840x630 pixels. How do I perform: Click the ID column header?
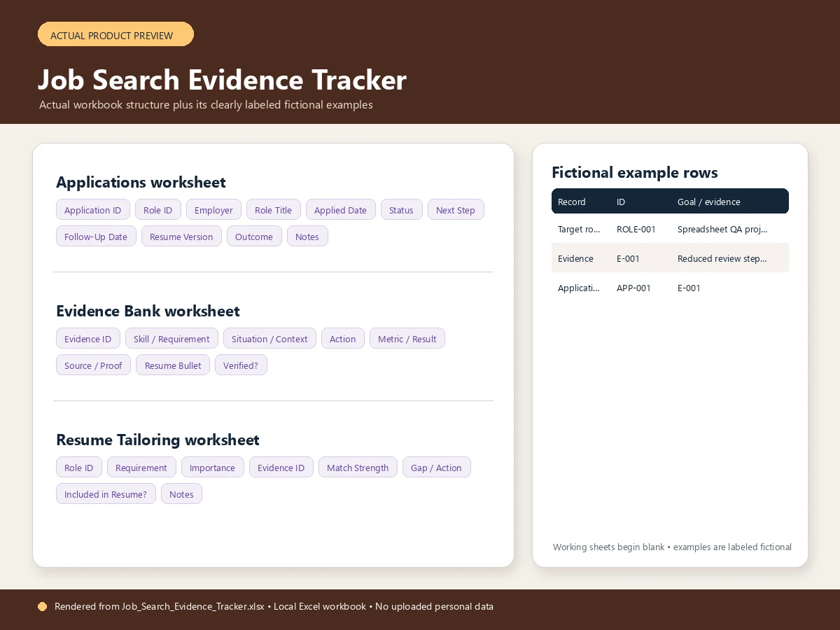(x=621, y=202)
